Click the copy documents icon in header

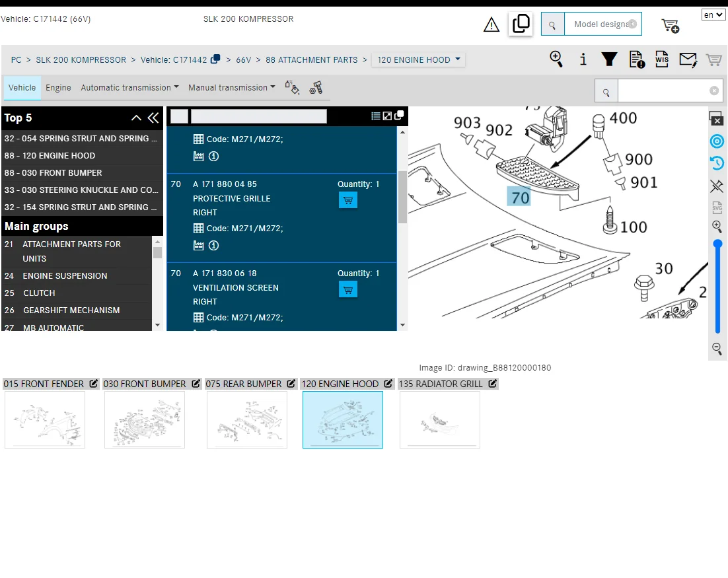click(521, 24)
